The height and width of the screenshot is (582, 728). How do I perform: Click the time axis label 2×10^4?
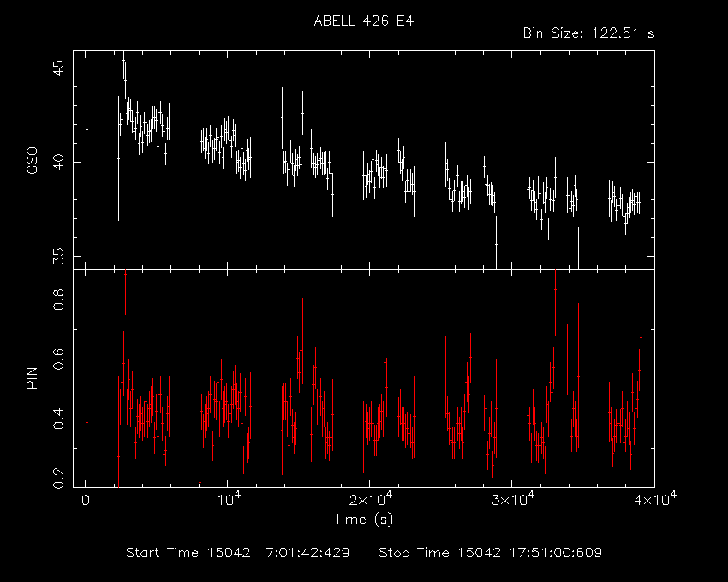click(371, 499)
